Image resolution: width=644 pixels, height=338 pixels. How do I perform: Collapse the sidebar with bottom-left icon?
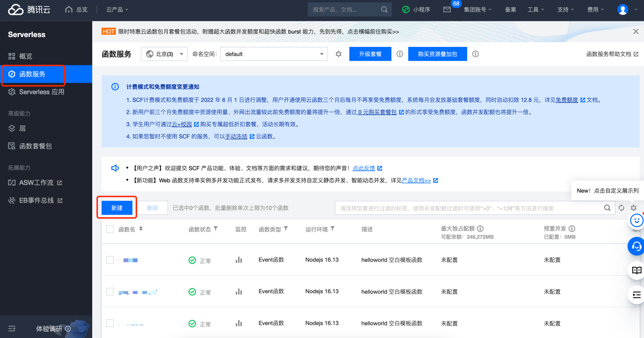pos(12,329)
